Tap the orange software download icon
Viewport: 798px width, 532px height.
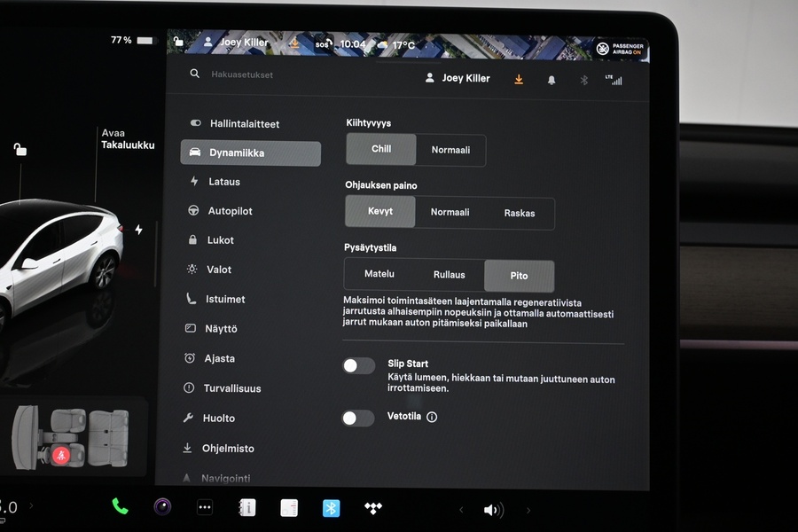tap(519, 79)
